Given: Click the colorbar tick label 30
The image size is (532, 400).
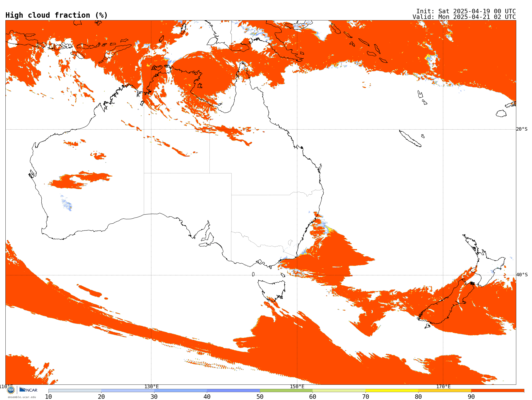Looking at the screenshot, I should pyautogui.click(x=154, y=397).
